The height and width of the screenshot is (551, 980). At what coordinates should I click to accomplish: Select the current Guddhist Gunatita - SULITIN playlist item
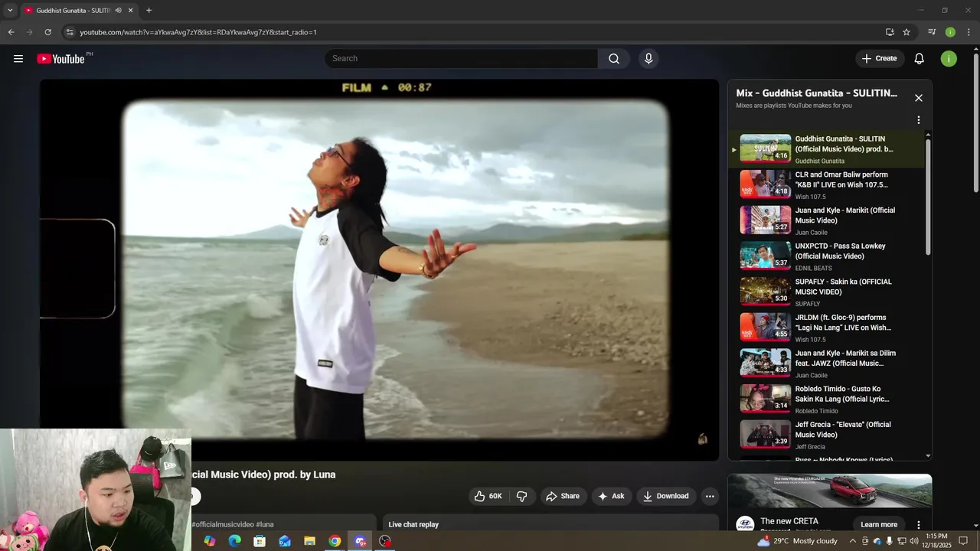[x=828, y=149]
